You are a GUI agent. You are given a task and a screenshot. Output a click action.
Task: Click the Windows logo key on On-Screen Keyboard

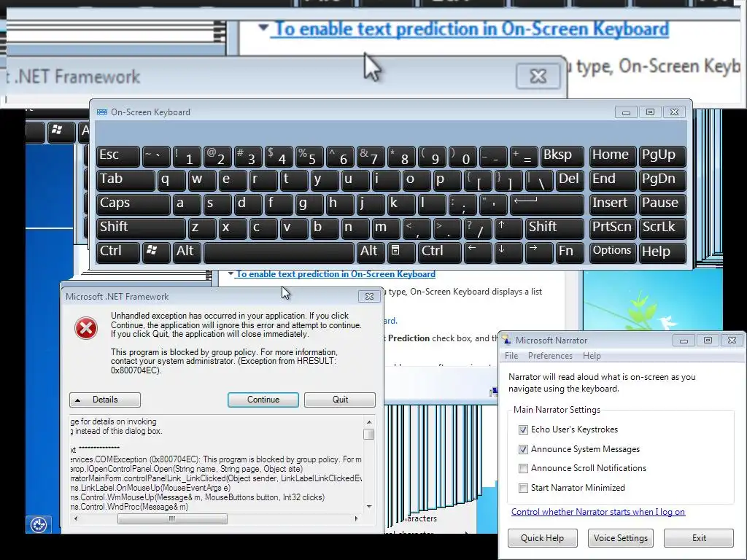(x=156, y=252)
